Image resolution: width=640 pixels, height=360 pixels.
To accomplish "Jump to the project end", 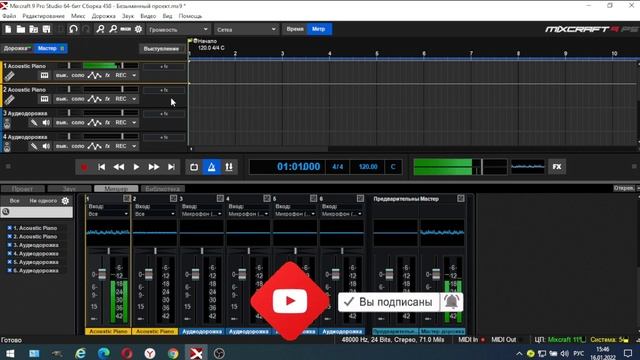I will 171,167.
